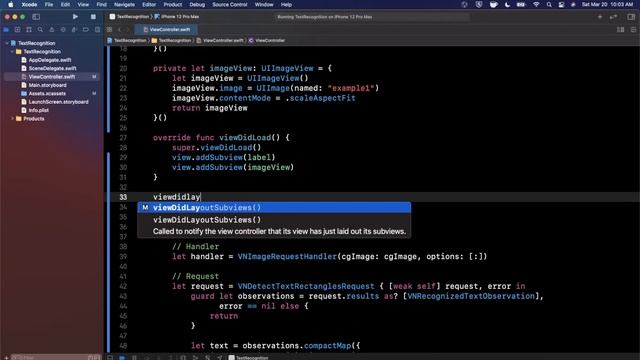Image resolution: width=640 pixels, height=360 pixels.
Task: Go back in editor history
Action: click(x=120, y=29)
